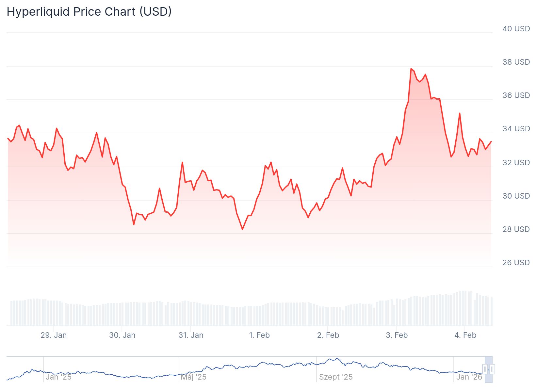Click the 40 USD price axis label
The width and height of the screenshot is (537, 392).
click(x=516, y=29)
